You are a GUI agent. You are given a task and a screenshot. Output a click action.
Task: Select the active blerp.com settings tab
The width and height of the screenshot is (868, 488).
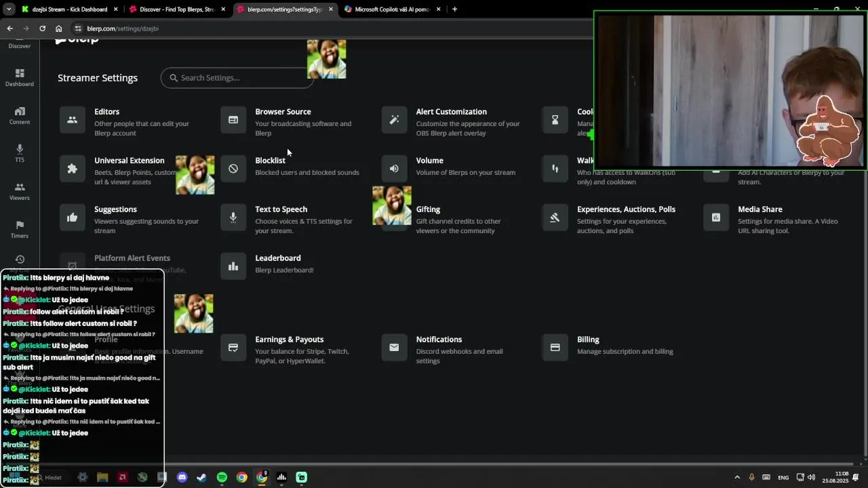pyautogui.click(x=285, y=9)
